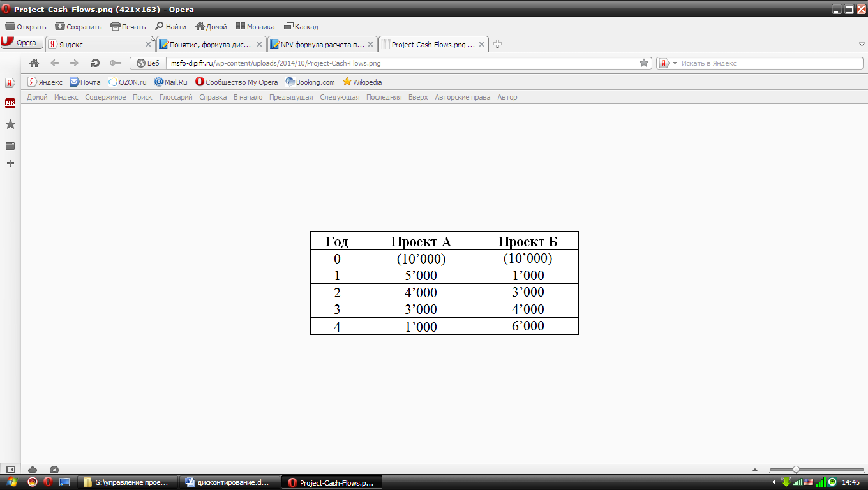This screenshot has width=868, height=490.
Task: Open the Яндекс bookmark
Action: (x=45, y=82)
